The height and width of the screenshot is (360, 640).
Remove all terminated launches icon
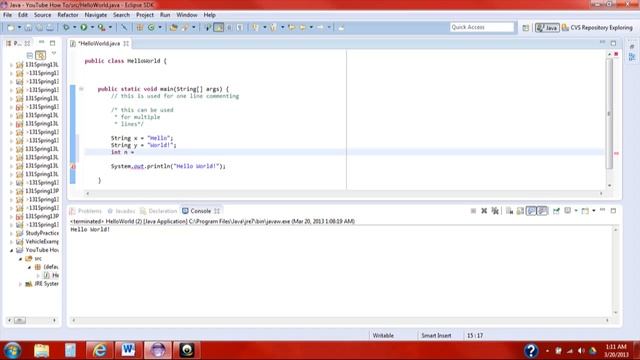495,211
